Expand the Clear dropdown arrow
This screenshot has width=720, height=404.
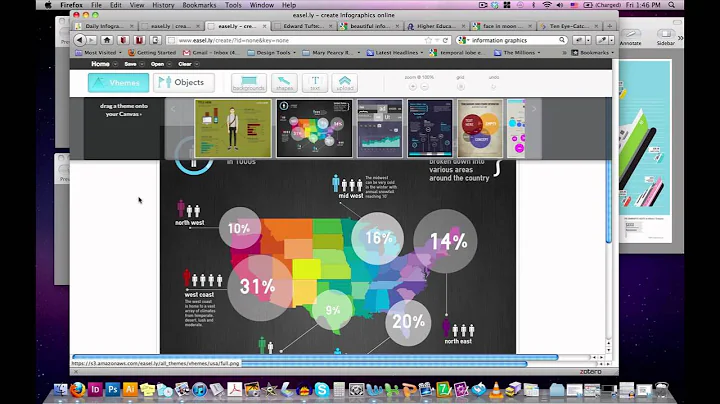pyautogui.click(x=197, y=64)
